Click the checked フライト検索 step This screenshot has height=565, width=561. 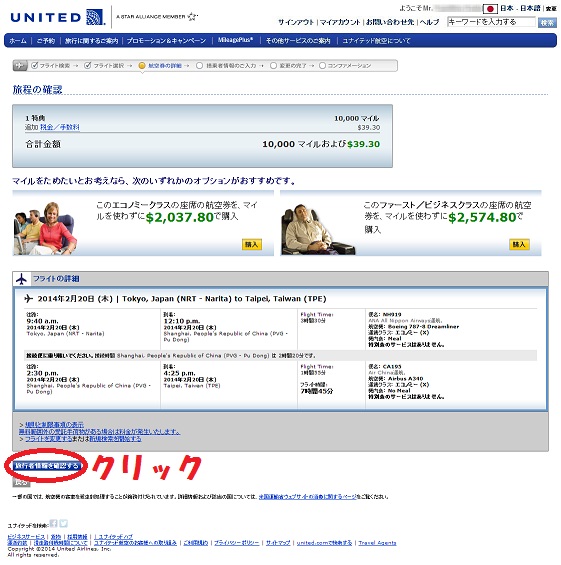(x=50, y=66)
